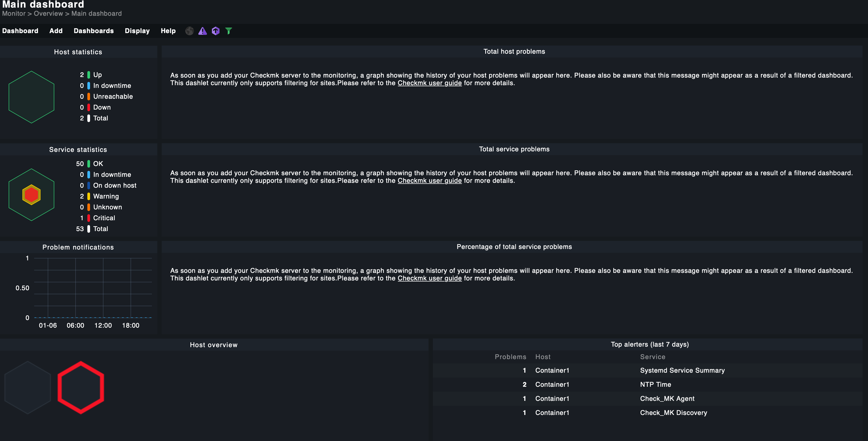Click Container1 host in NTP Time row
868x441 pixels.
(x=552, y=384)
